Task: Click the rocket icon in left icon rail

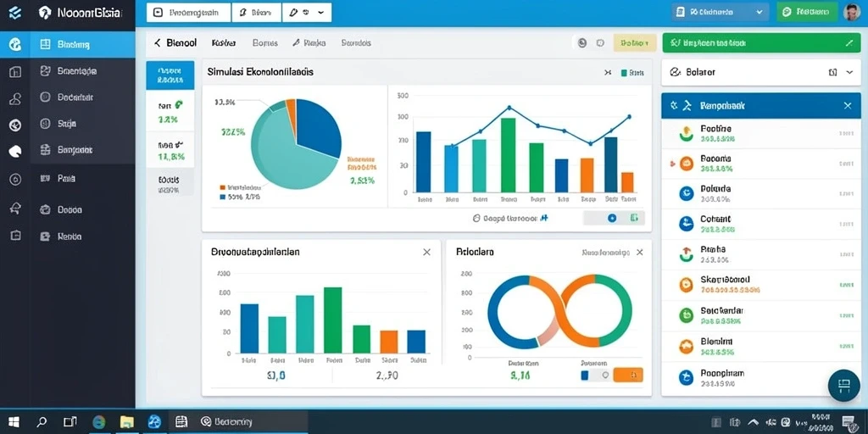Action: (15, 209)
